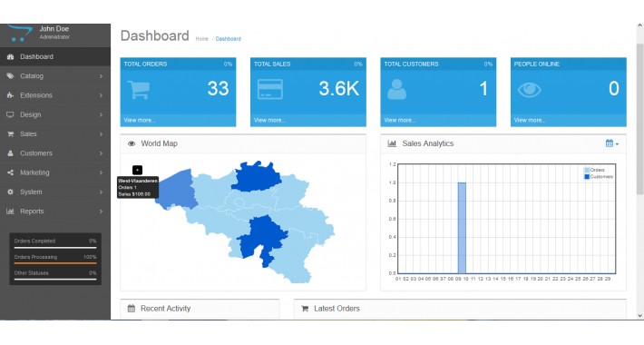Click the shopping cart icon in Total Orders

(139, 90)
